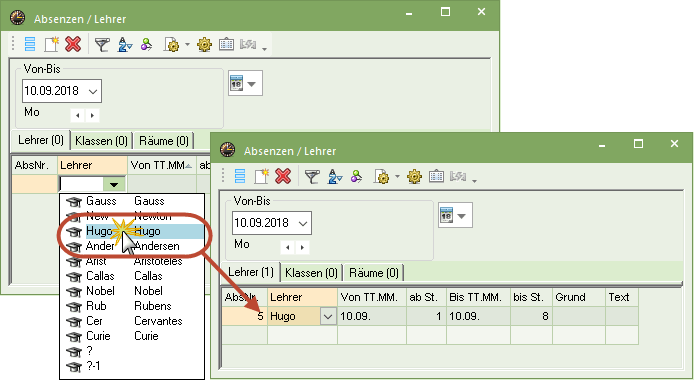This screenshot has height=381, width=694.
Task: Open the gear settings icon in the front window
Action: 414,177
